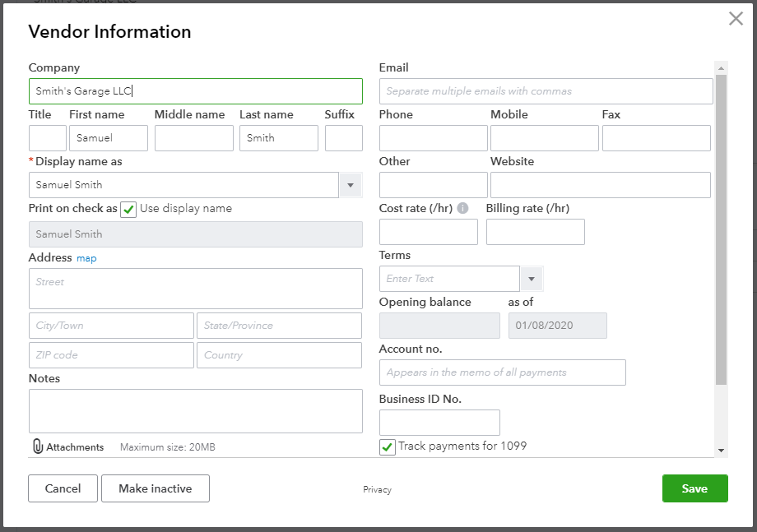Click the Make inactive button

(x=156, y=488)
